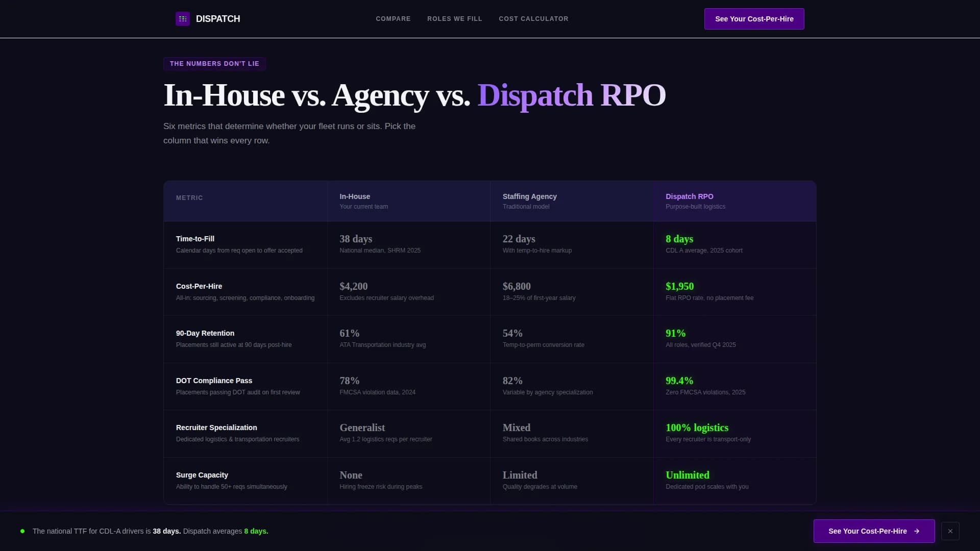
Task: Click the "82%" compliance value
Action: coord(512,381)
